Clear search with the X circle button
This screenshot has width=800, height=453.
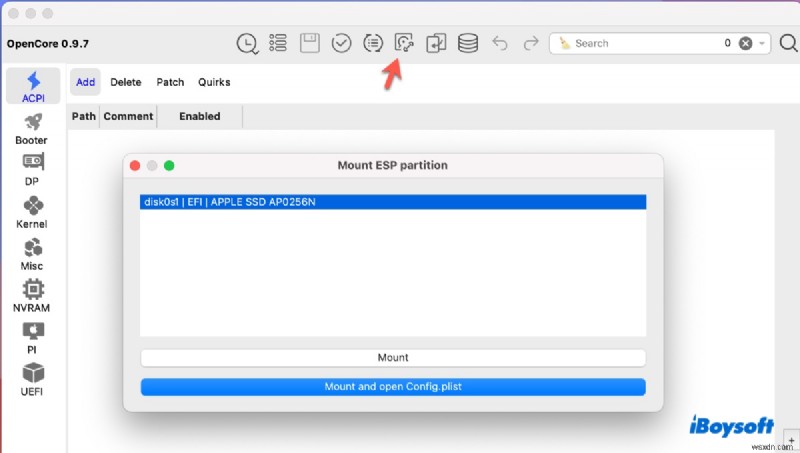click(745, 43)
